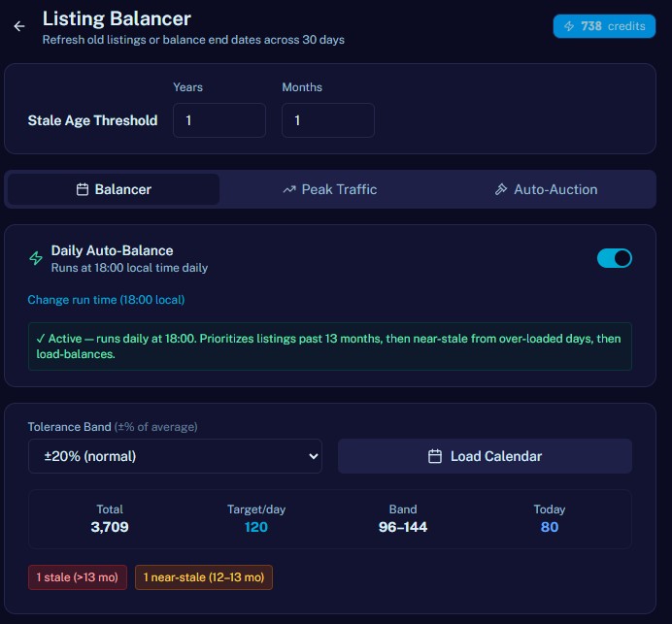The height and width of the screenshot is (624, 672).
Task: Go back using the arrow icon
Action: (x=19, y=26)
